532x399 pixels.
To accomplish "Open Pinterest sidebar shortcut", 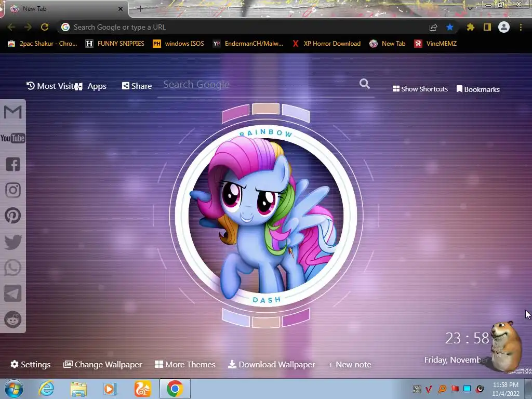I will tap(13, 216).
